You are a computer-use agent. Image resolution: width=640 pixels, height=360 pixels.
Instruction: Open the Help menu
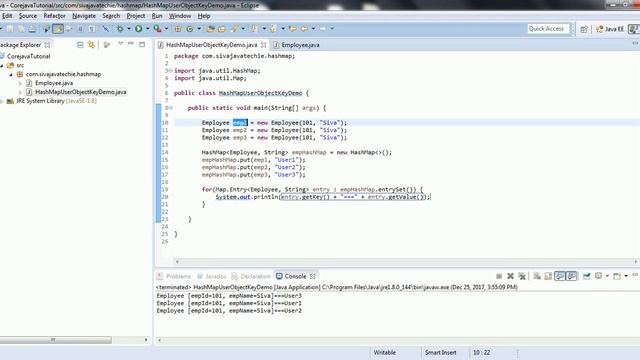204,16
